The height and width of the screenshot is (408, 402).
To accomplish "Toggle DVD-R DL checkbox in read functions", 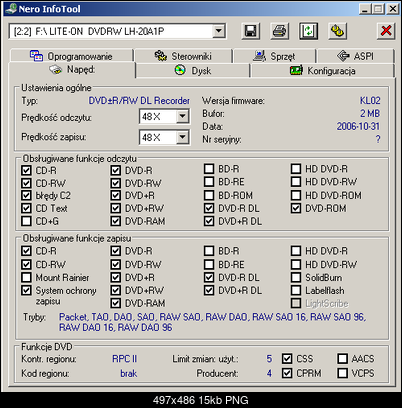I will click(x=209, y=208).
